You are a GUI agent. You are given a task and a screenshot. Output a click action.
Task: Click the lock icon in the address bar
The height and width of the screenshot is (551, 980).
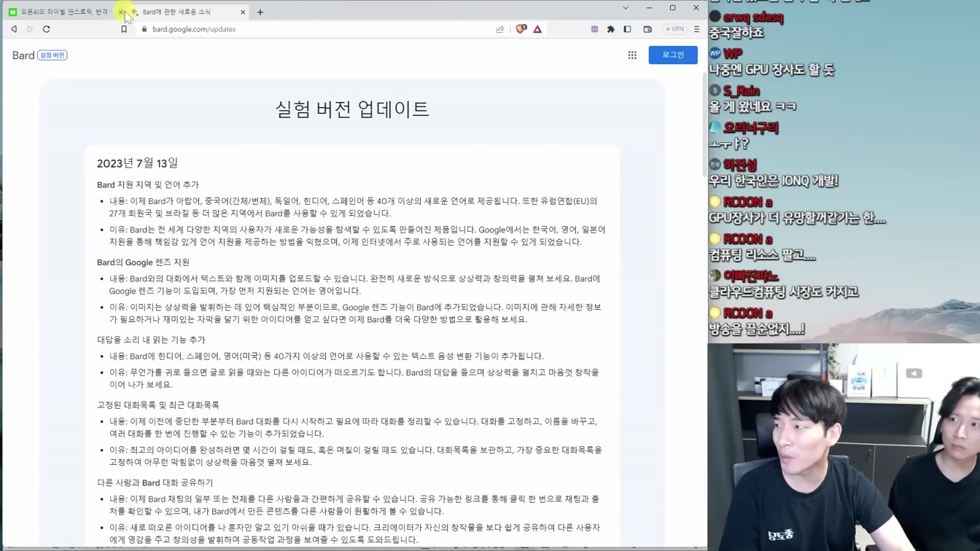coord(144,29)
